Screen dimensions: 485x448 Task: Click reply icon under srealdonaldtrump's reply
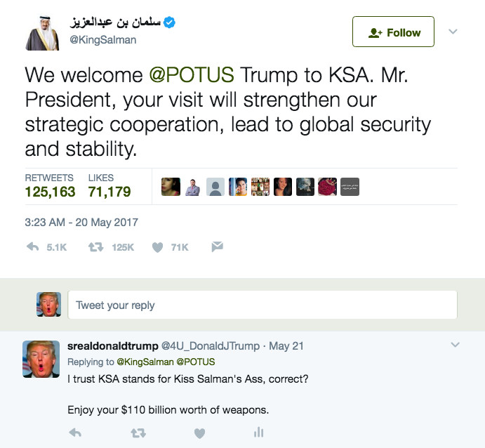[75, 433]
